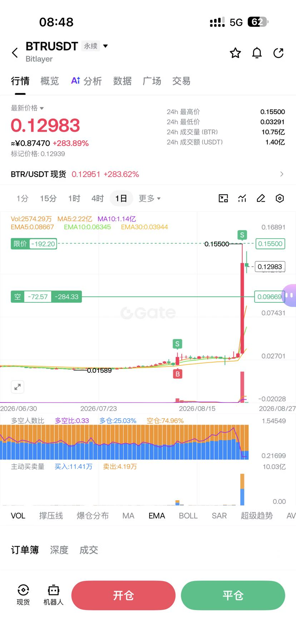Add BTRUSDT to favorites with star
Image resolution: width=296 pixels, height=644 pixels.
point(235,53)
